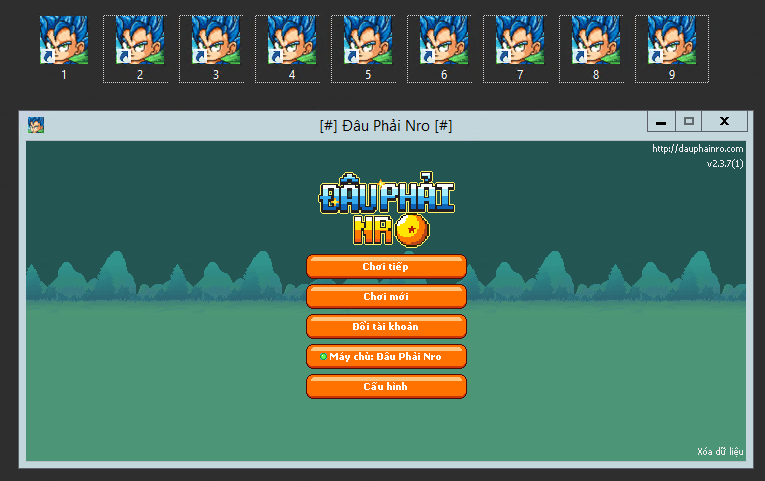
Task: Click the game window title bar icon
Action: [36, 125]
